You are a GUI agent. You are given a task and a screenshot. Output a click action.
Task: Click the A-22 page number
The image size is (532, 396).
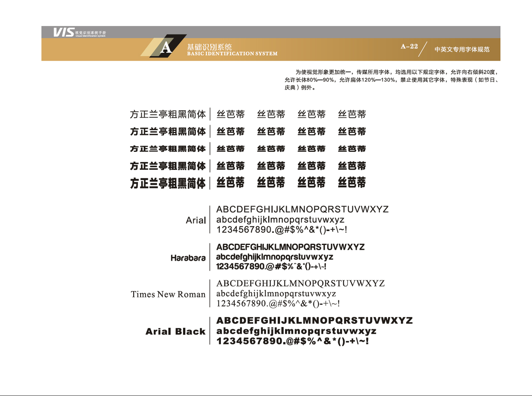tap(409, 46)
